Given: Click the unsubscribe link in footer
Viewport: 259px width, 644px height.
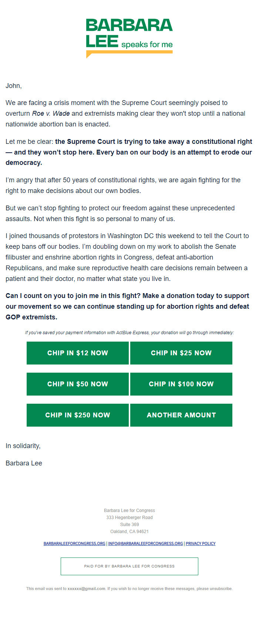Looking at the screenshot, I should pos(221,589).
